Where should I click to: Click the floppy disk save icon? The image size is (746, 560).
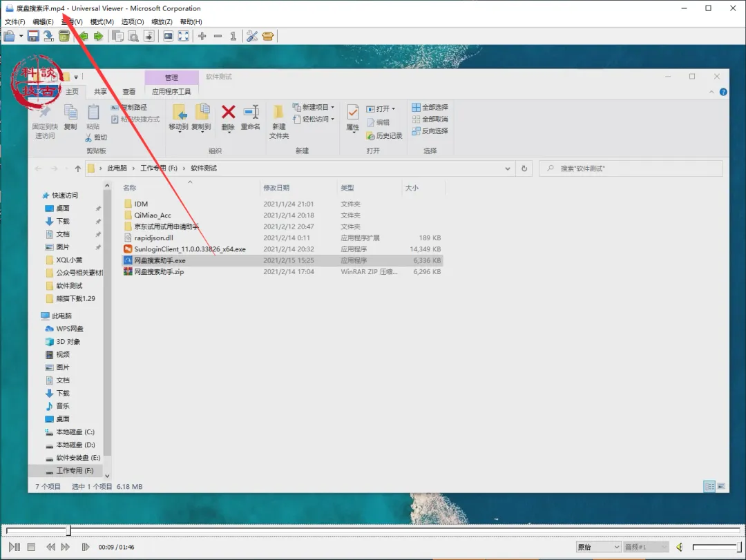pos(33,36)
